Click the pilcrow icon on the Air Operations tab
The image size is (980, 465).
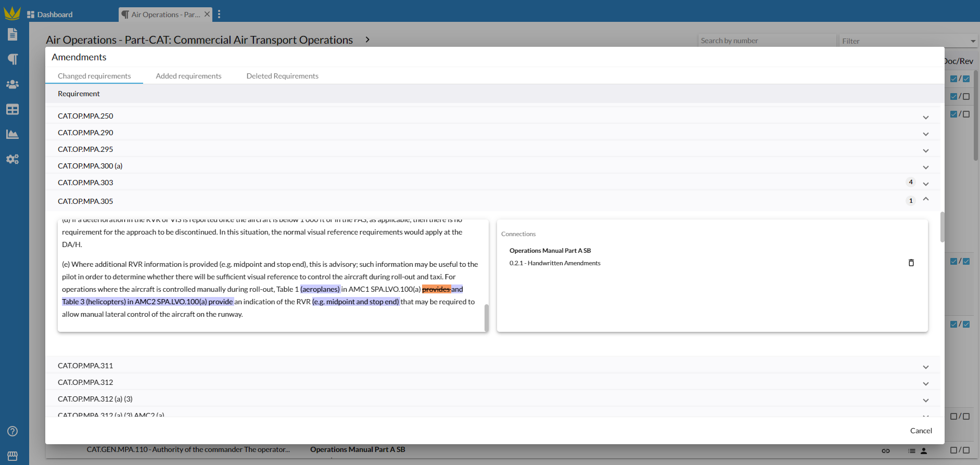pyautogui.click(x=125, y=15)
